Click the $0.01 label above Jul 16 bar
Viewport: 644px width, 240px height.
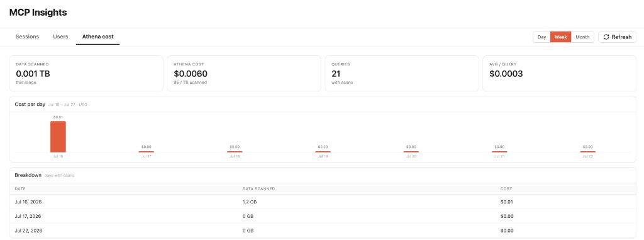click(x=58, y=117)
